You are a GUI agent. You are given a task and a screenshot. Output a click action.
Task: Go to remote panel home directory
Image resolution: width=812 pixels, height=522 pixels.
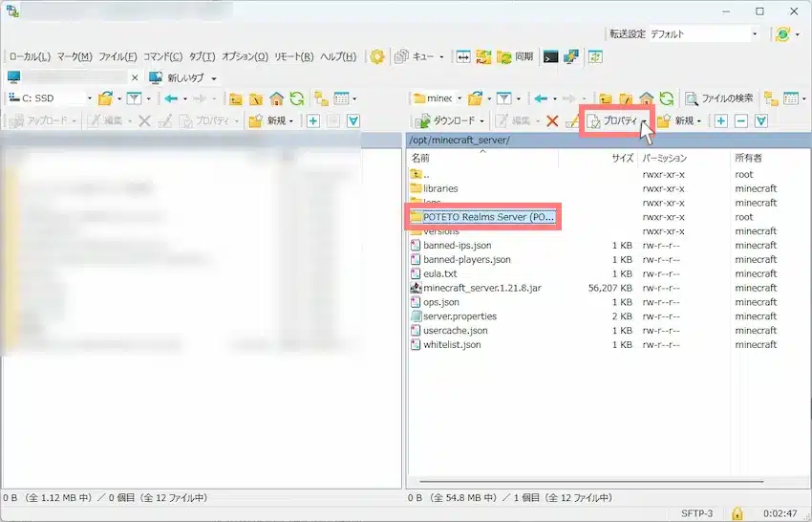click(x=647, y=98)
